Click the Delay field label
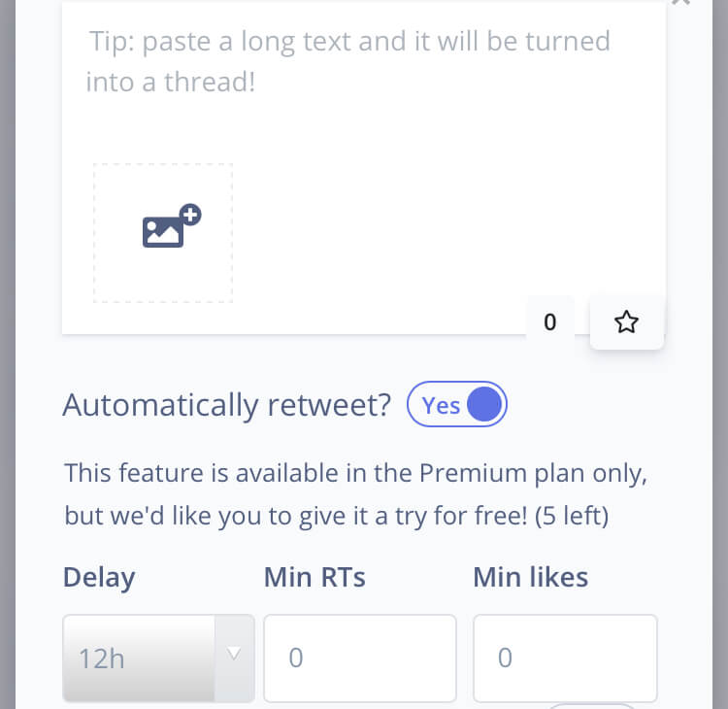The image size is (728, 709). point(99,577)
